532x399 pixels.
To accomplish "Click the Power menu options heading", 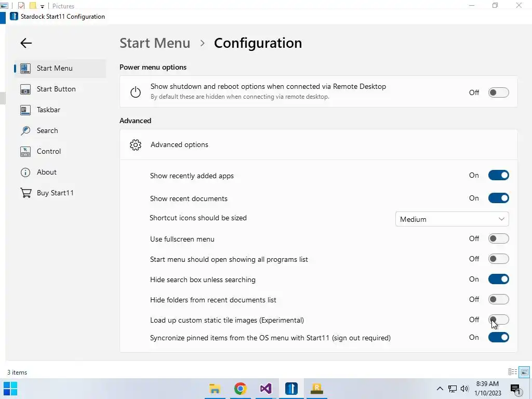I will [x=153, y=67].
